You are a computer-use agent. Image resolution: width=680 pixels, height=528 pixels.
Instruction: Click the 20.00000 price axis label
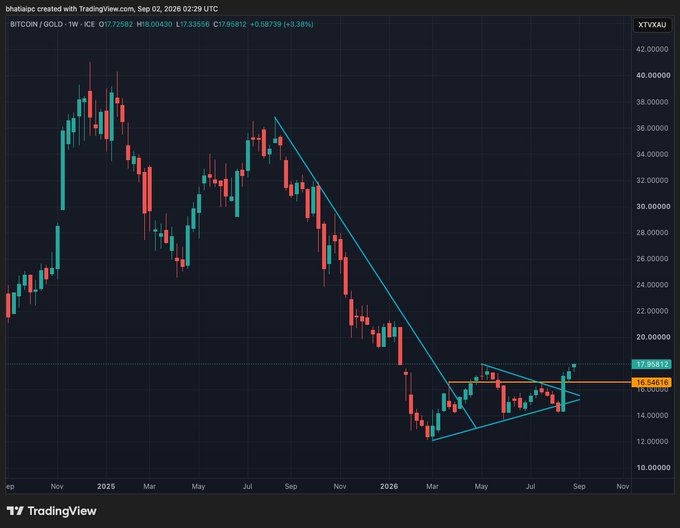[653, 337]
